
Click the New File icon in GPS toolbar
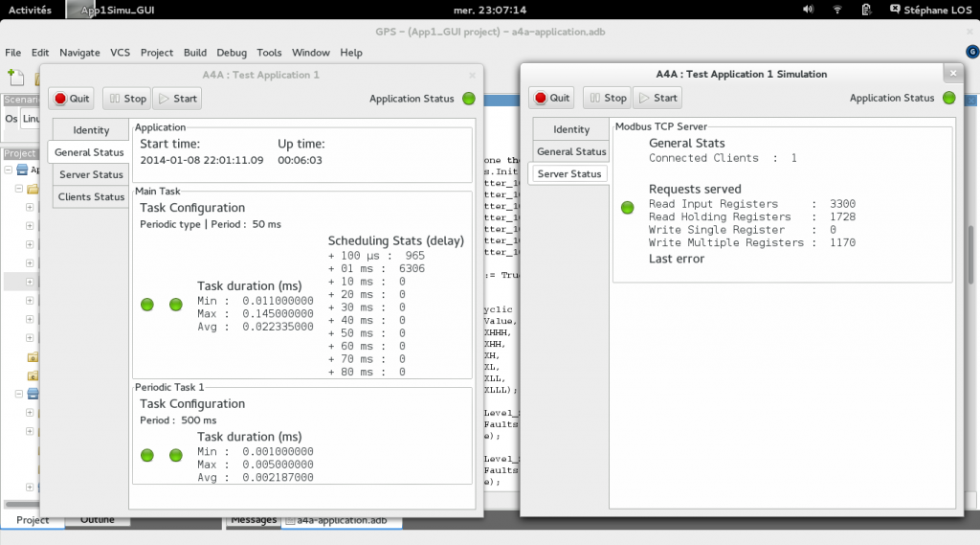[14, 77]
